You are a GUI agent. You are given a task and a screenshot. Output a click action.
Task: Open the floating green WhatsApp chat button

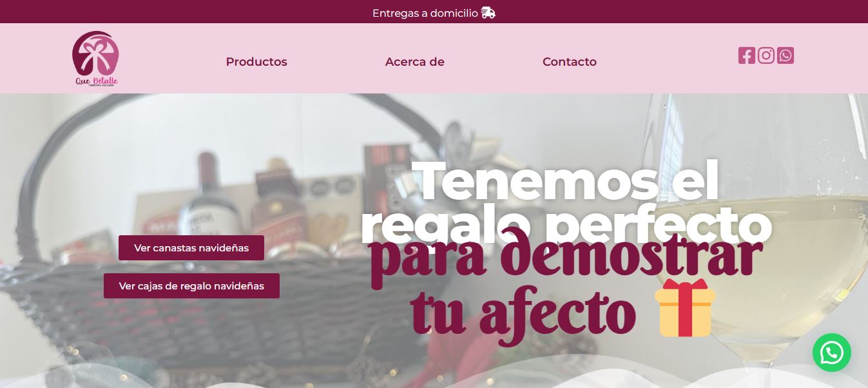[x=831, y=353]
